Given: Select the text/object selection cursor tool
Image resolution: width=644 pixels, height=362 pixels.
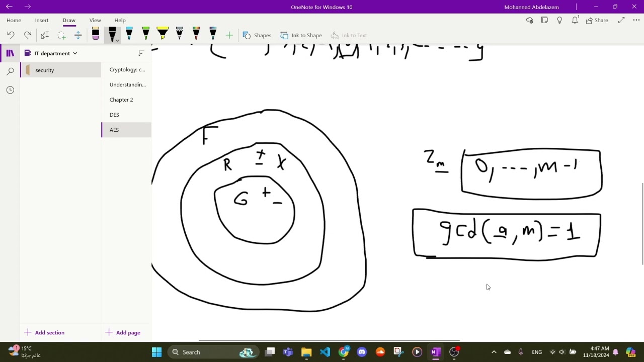Looking at the screenshot, I should click(x=44, y=35).
